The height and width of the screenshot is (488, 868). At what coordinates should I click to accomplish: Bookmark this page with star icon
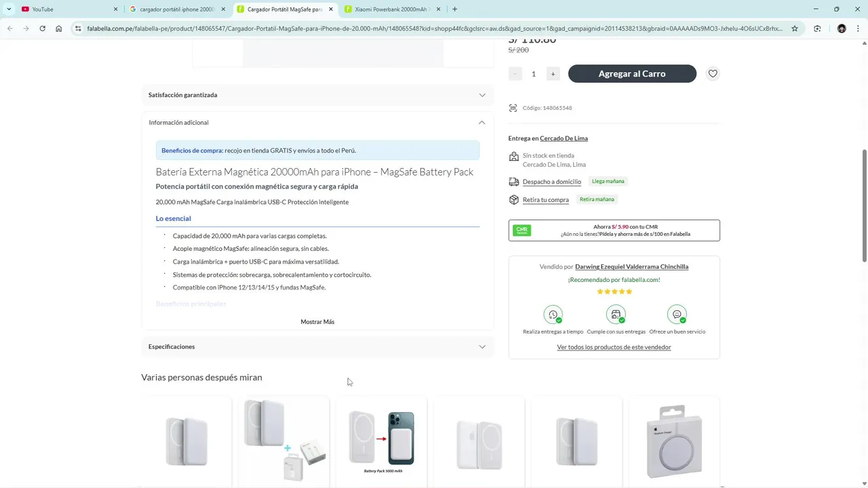[795, 28]
